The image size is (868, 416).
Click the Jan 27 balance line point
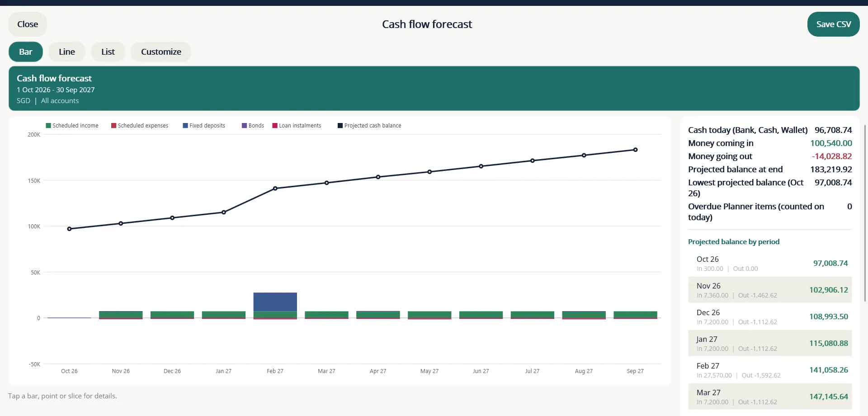224,212
